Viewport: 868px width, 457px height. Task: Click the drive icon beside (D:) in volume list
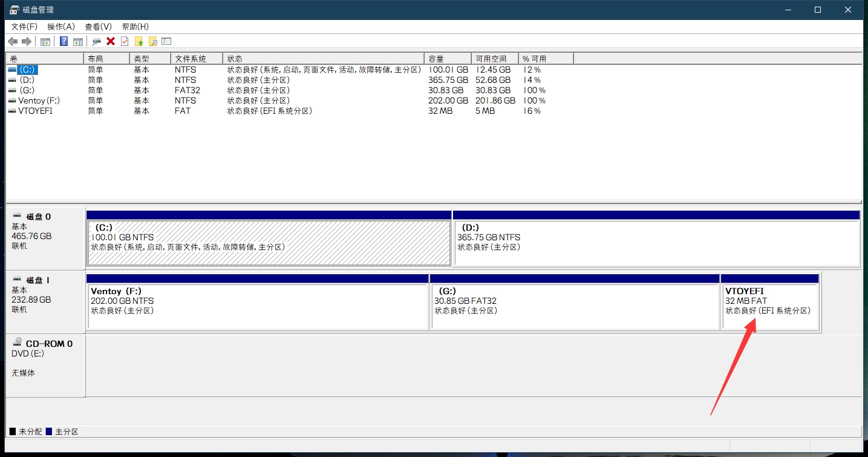(x=12, y=80)
